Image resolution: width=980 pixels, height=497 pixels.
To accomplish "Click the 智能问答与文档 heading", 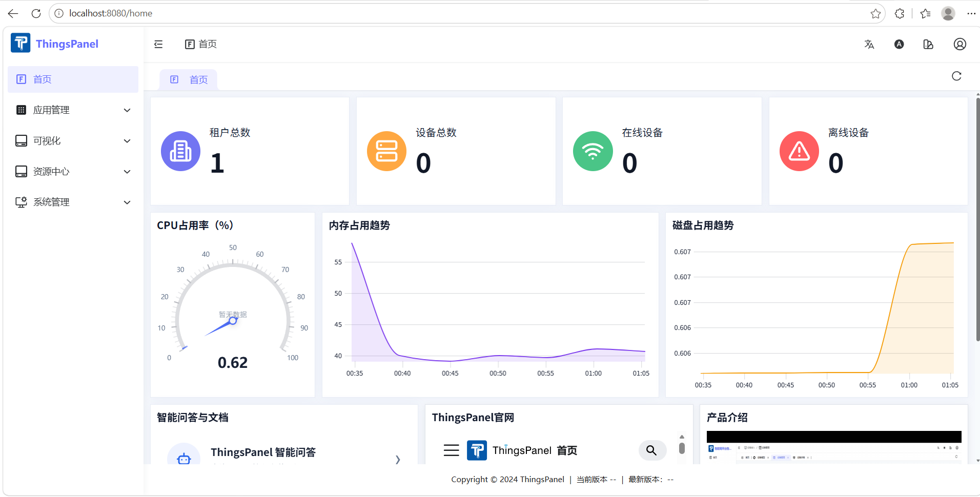I will point(193,418).
